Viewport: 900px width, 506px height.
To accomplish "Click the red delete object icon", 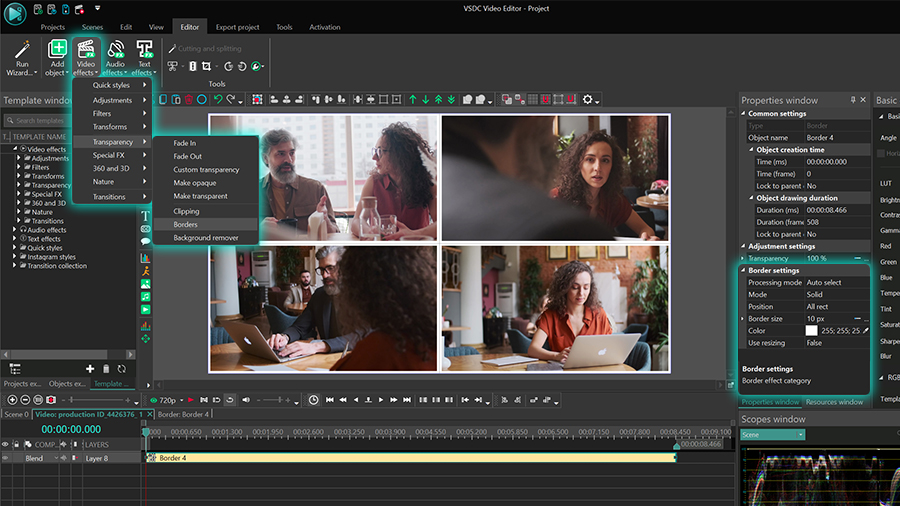I will pos(189,99).
